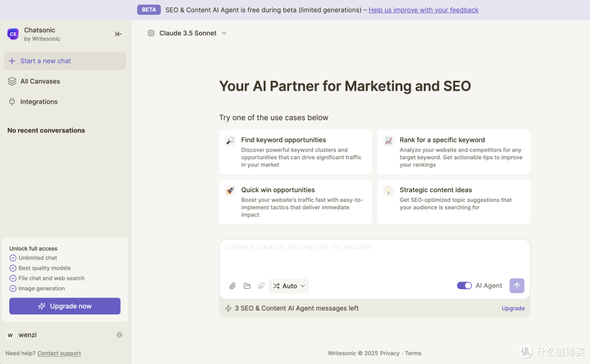Click the Chatsonic CS logo icon
This screenshot has width=590, height=364.
pyautogui.click(x=13, y=34)
